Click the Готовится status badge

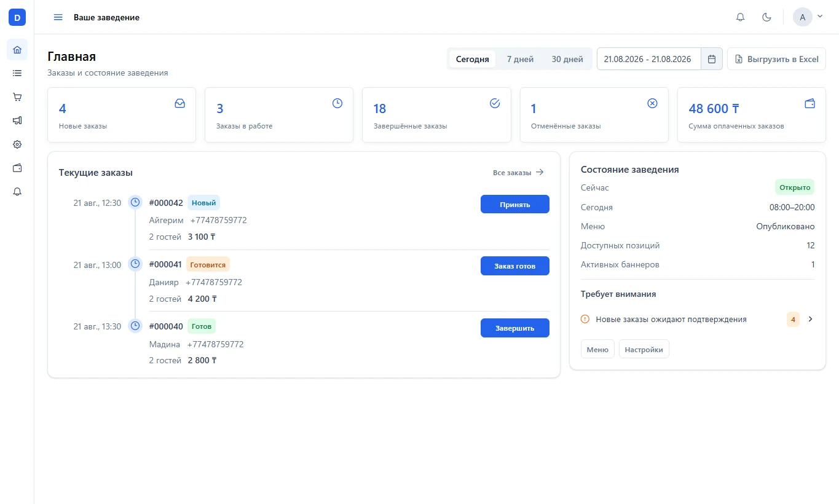tap(208, 264)
